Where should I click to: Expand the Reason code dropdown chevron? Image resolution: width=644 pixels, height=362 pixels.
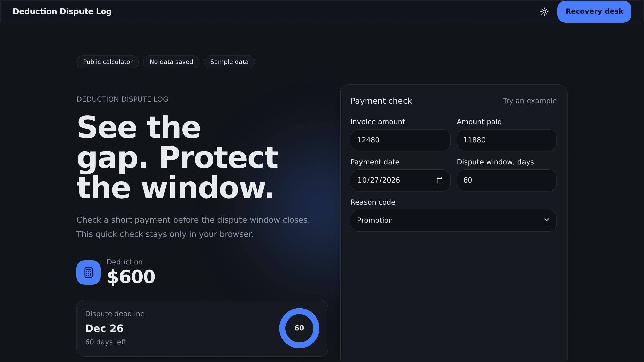click(547, 220)
